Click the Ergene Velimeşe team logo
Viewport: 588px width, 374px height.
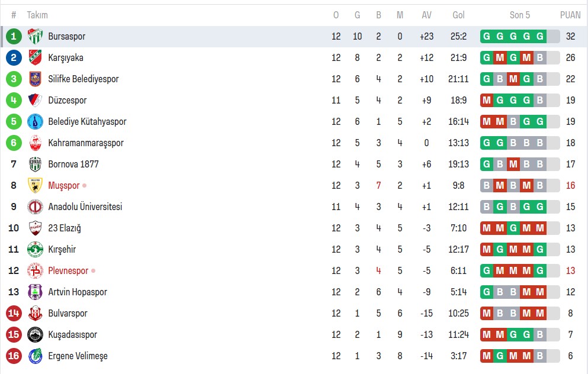(35, 356)
